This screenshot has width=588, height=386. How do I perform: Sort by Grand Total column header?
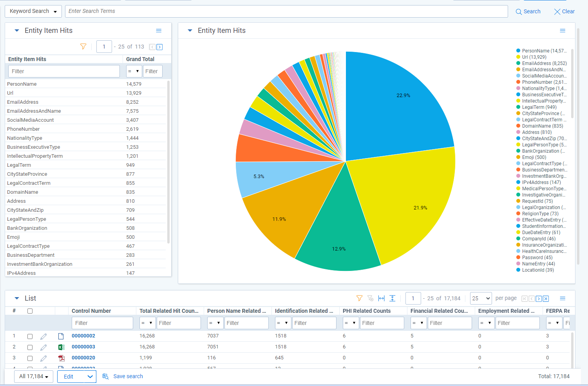point(140,59)
